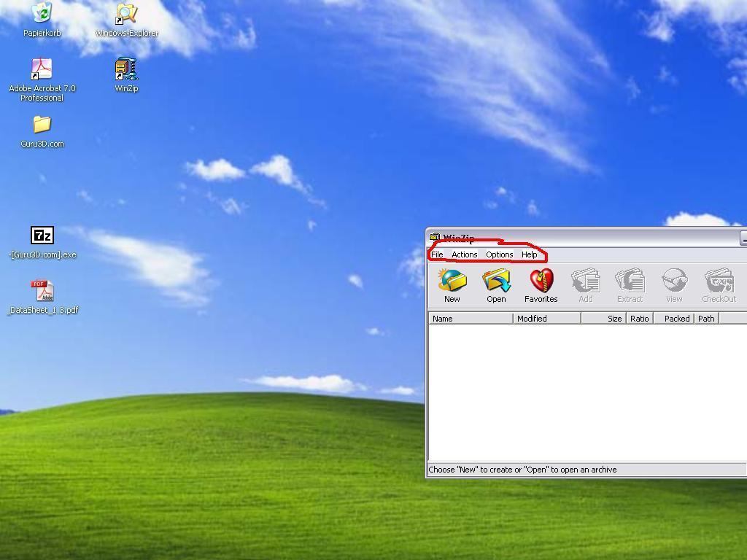The width and height of the screenshot is (747, 560).
Task: Sort by the Ratio column header
Action: [x=639, y=319]
